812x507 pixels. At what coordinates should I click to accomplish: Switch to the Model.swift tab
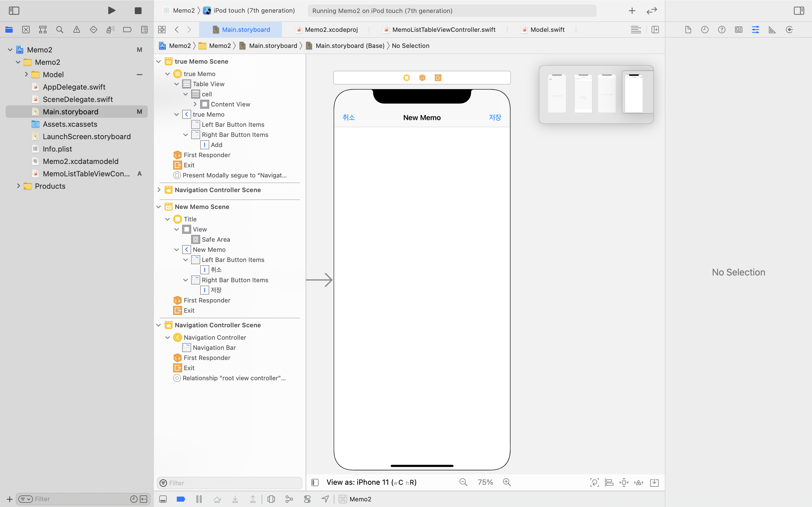tap(547, 30)
